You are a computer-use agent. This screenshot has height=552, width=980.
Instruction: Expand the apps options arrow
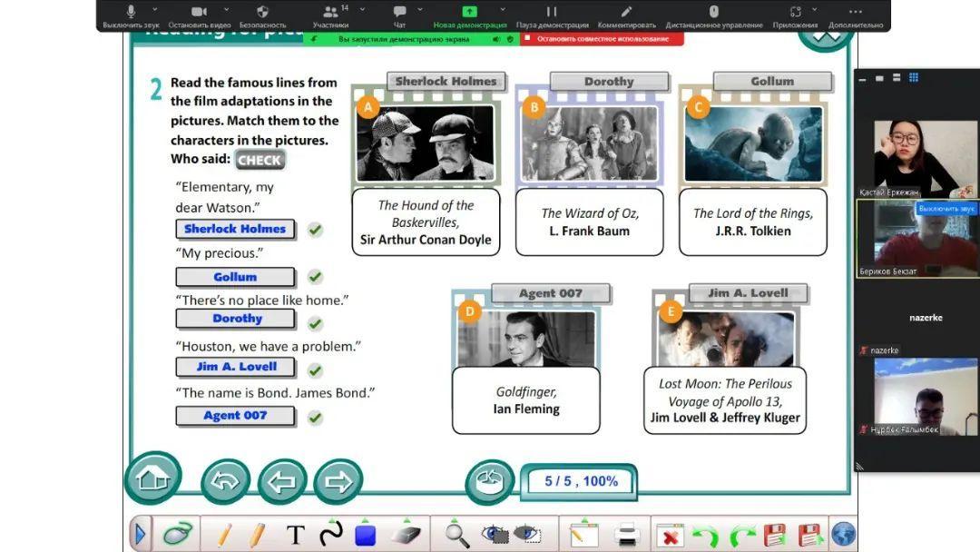tap(814, 9)
